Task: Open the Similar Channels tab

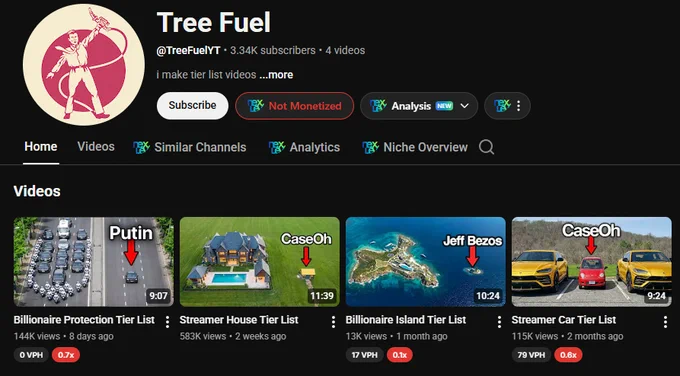Action: click(x=190, y=147)
